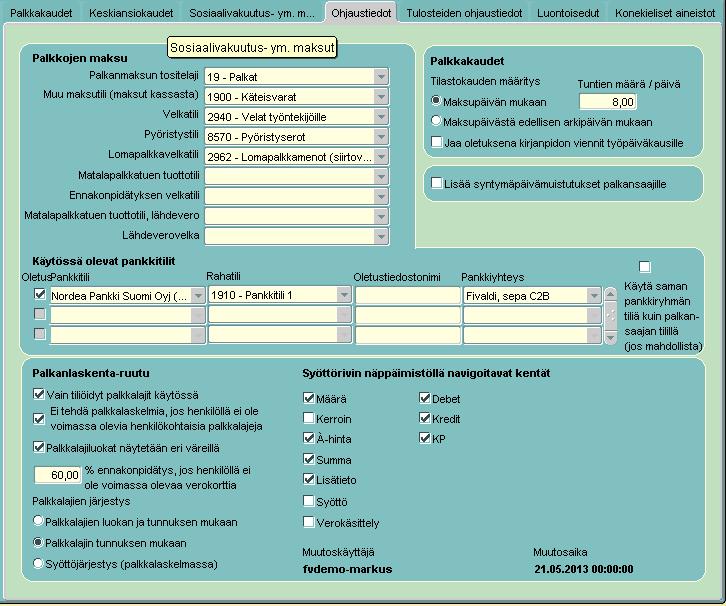Open the Fivaldi, sepa C2B dropdown

point(594,296)
